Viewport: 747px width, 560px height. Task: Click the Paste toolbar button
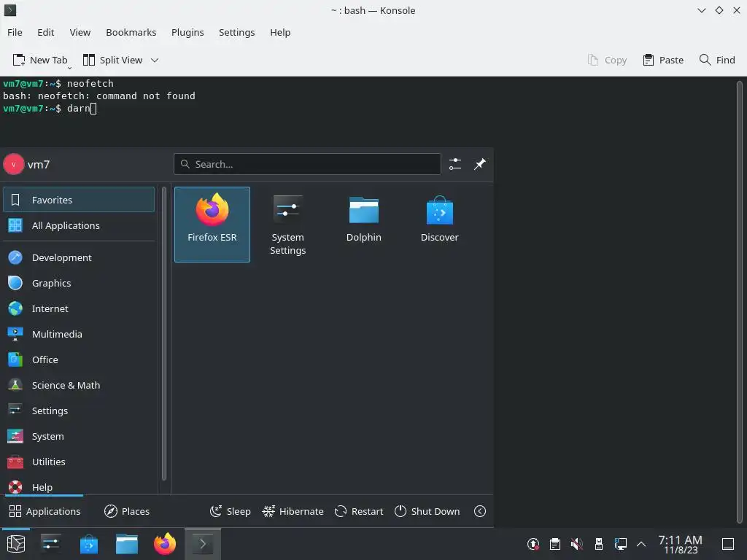663,60
